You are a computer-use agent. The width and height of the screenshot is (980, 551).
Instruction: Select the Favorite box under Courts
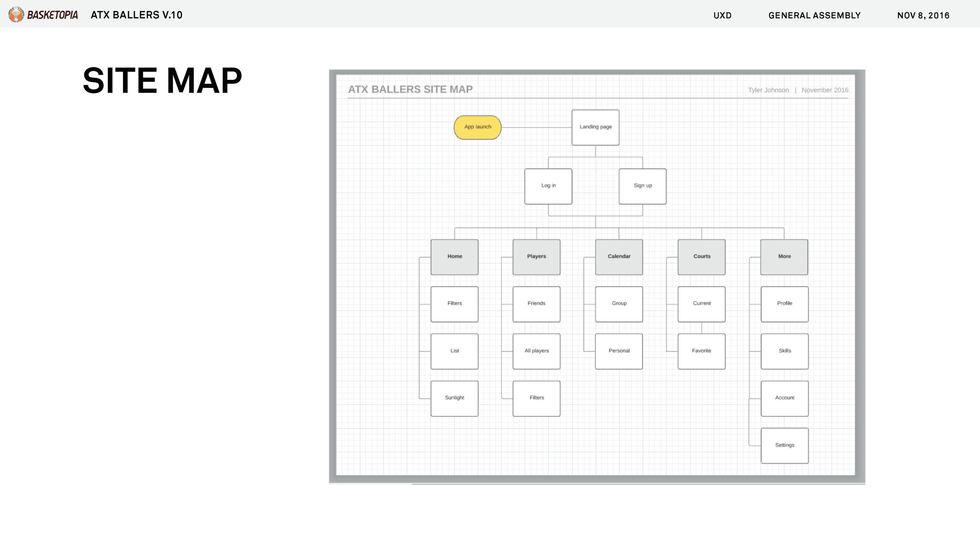tap(701, 351)
